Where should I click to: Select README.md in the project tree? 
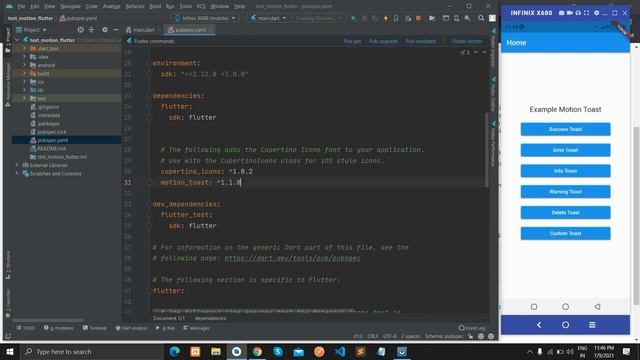(x=51, y=149)
